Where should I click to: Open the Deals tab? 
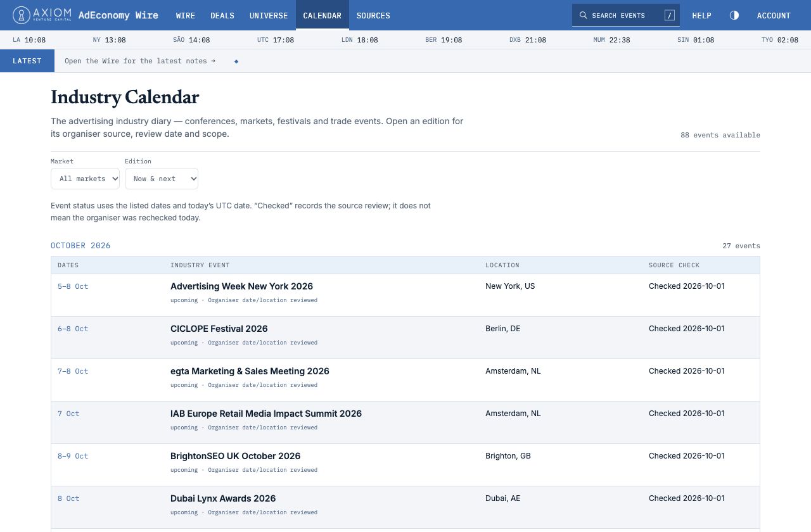pos(222,15)
